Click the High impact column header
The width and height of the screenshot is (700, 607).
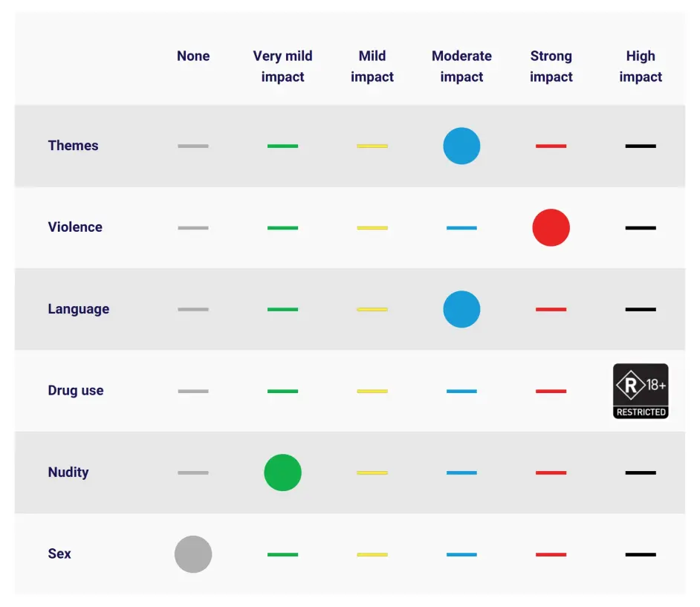click(640, 66)
